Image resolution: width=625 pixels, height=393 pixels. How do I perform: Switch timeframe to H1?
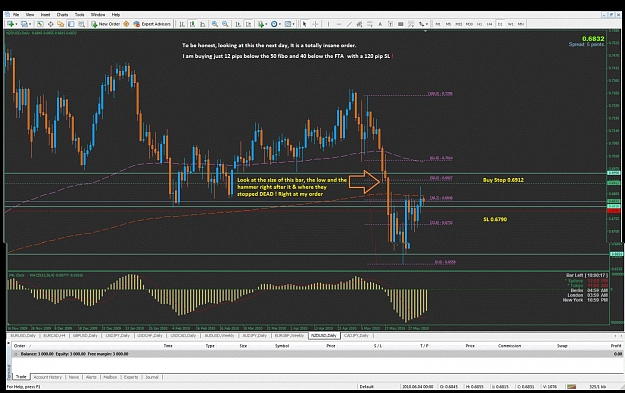[479, 24]
